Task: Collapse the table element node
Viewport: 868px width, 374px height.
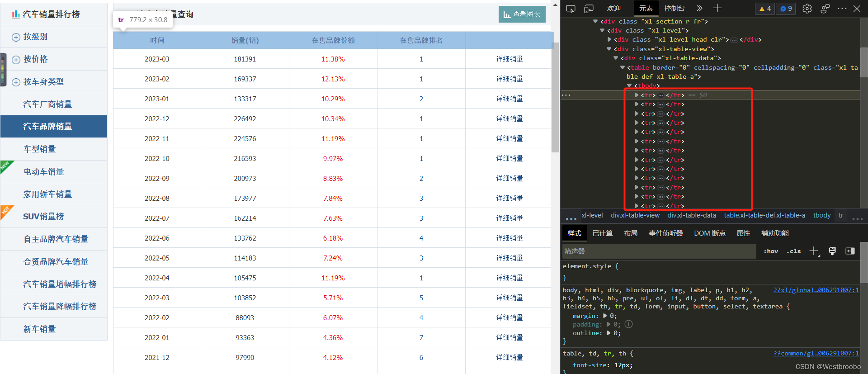Action: 623,67
